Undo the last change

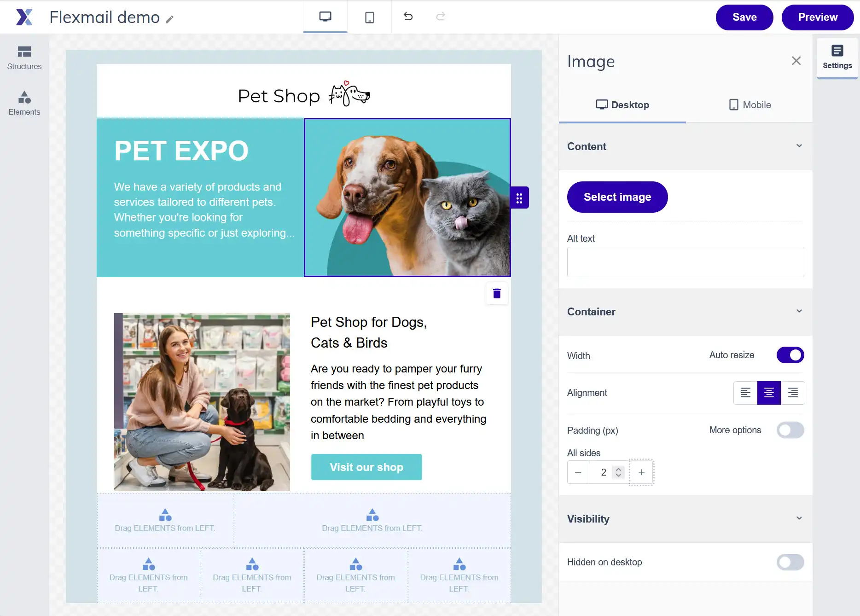click(x=408, y=17)
